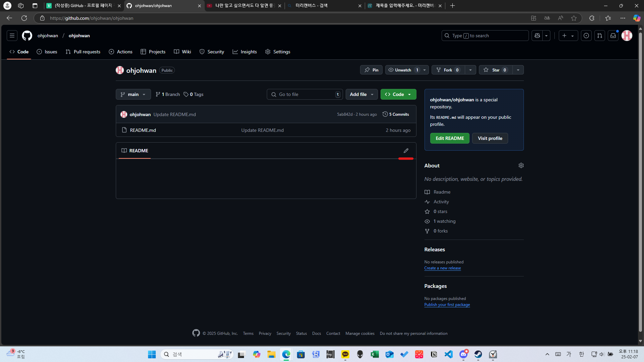Go to the GitHub homepage via Octocat logo
The height and width of the screenshot is (362, 644).
(27, 36)
